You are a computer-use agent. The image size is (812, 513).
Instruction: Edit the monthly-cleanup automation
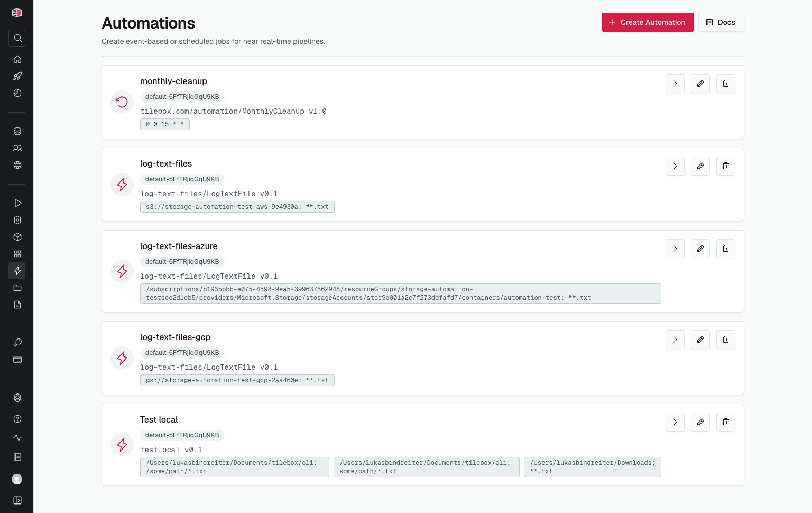[x=700, y=84]
